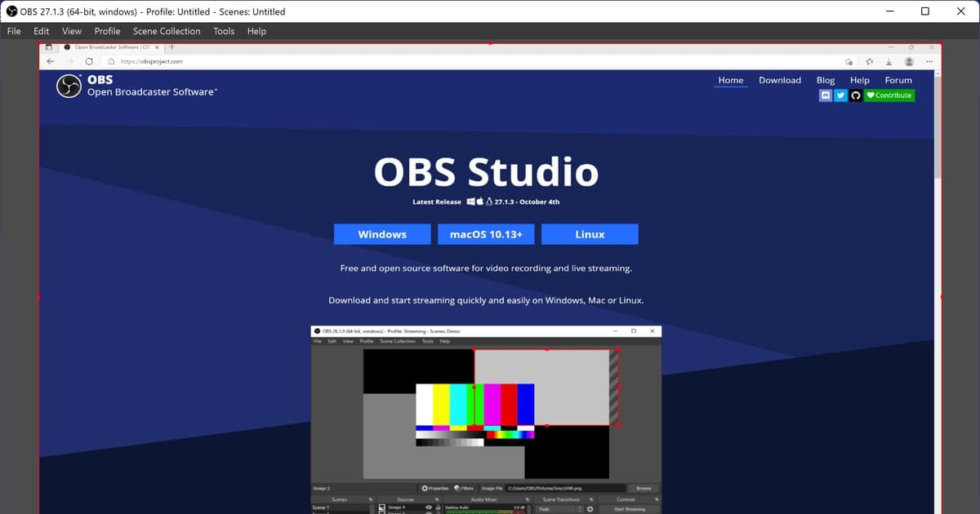Open the OBS Help menu in the menu bar

pyautogui.click(x=256, y=31)
